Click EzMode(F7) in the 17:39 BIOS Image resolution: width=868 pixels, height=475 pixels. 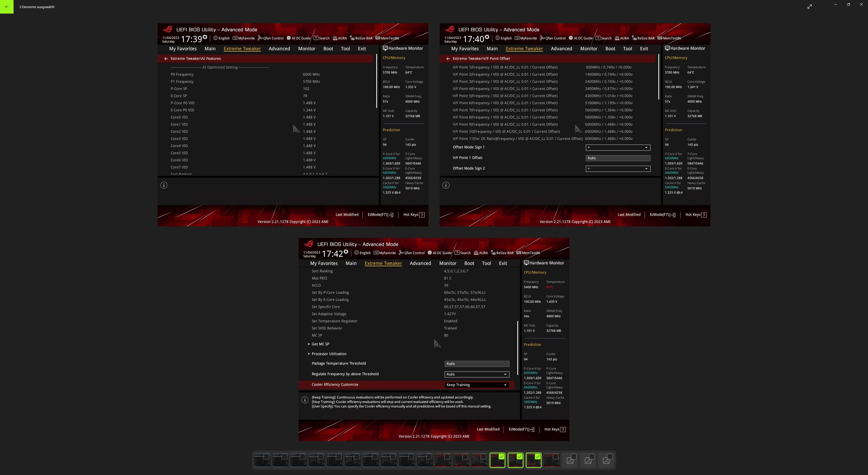point(380,215)
